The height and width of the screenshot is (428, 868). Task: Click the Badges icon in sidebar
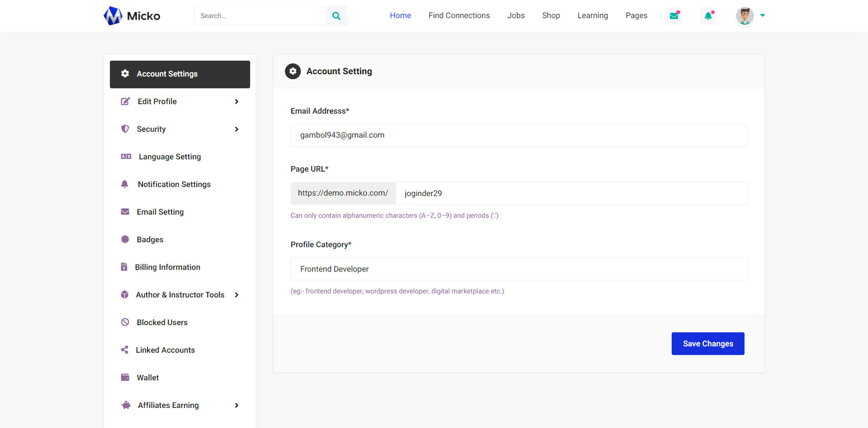point(125,239)
